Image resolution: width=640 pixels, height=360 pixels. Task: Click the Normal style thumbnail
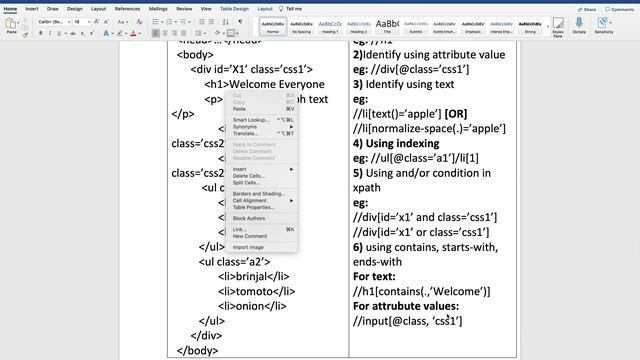pos(273,27)
